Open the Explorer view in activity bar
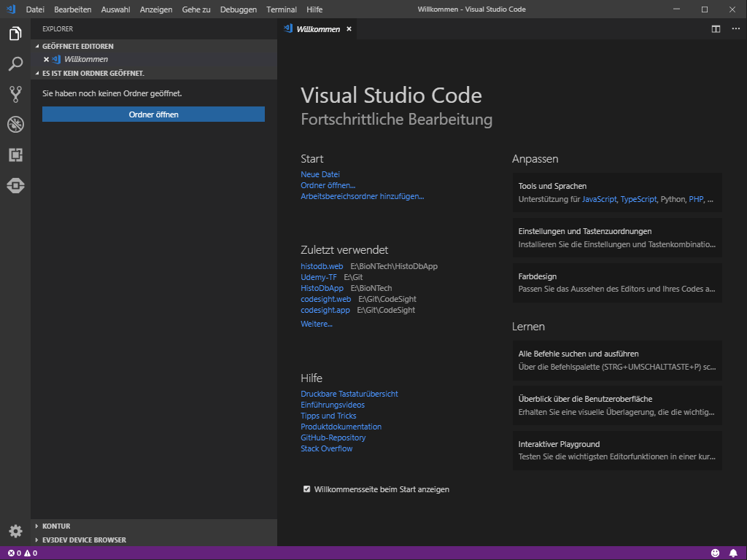Image resolution: width=747 pixels, height=560 pixels. click(15, 34)
